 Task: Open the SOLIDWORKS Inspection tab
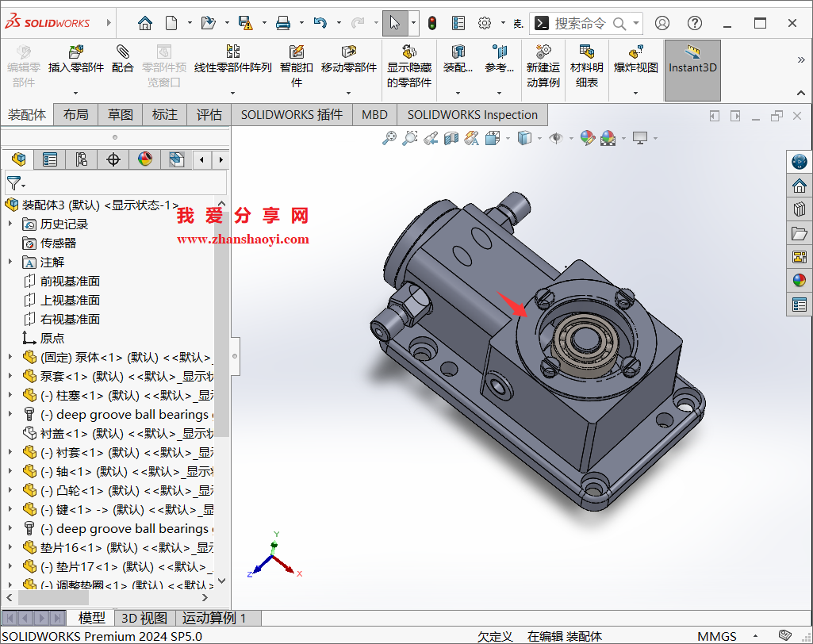click(x=472, y=114)
